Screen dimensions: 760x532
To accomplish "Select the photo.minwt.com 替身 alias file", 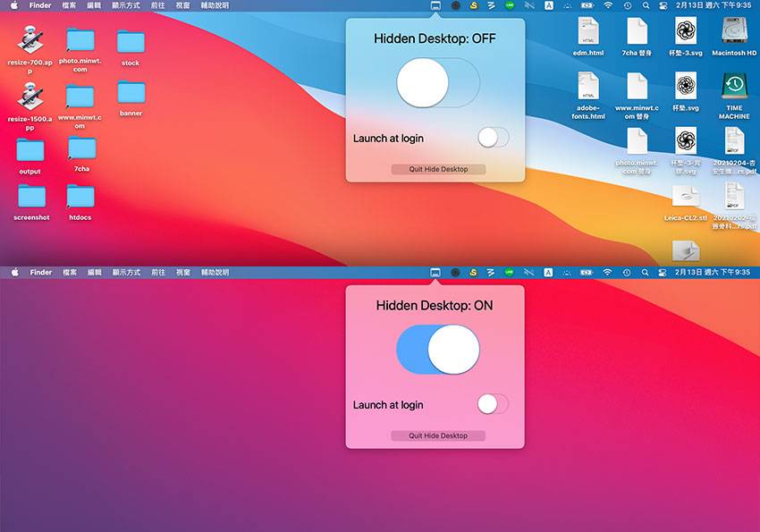I will (637, 142).
